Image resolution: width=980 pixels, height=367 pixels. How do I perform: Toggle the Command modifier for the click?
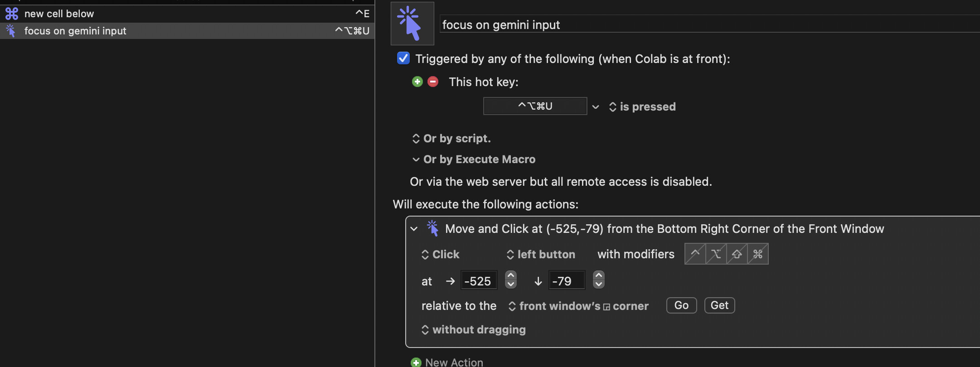point(757,254)
